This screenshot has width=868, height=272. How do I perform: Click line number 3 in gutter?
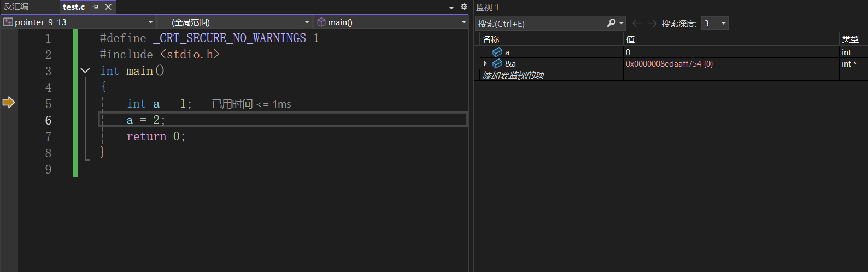(48, 71)
